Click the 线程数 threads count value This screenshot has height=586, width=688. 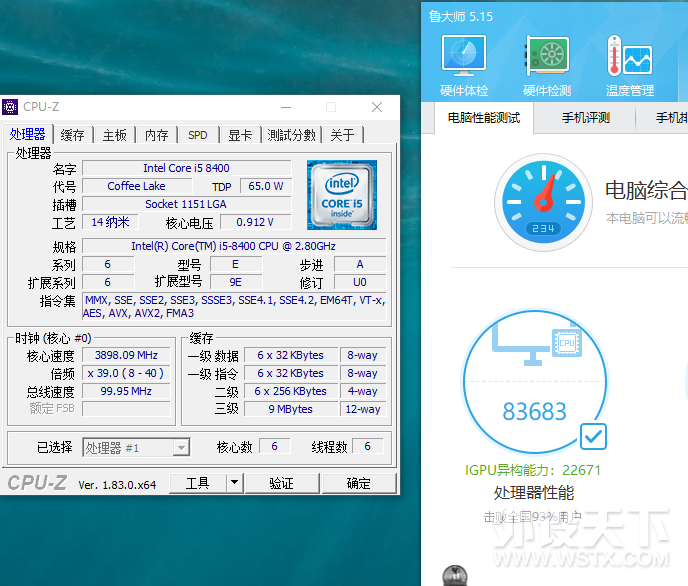(368, 446)
